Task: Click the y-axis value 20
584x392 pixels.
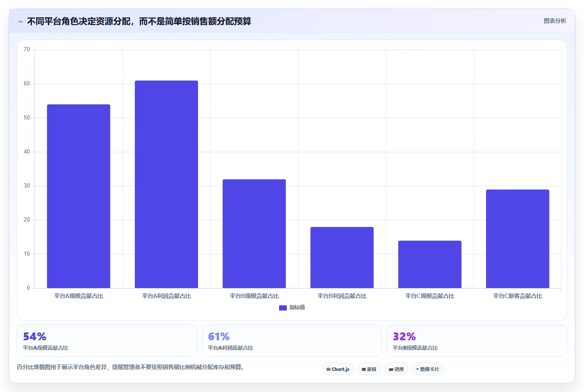Action: coord(27,220)
